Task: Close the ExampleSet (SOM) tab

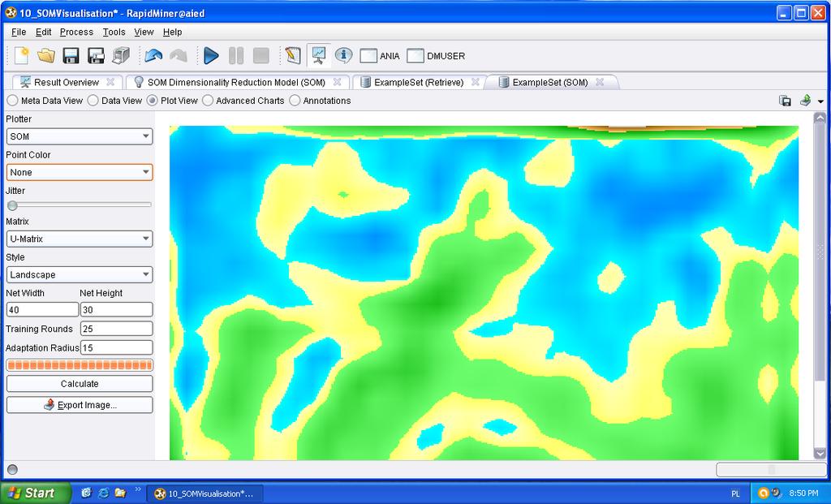Action: pos(600,82)
